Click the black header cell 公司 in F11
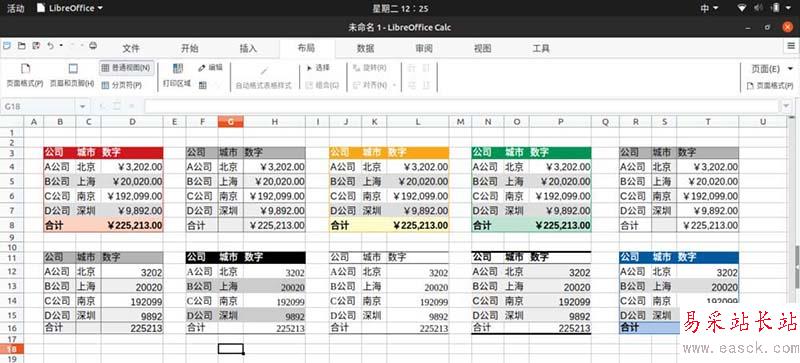This screenshot has width=800, height=363. click(x=202, y=258)
